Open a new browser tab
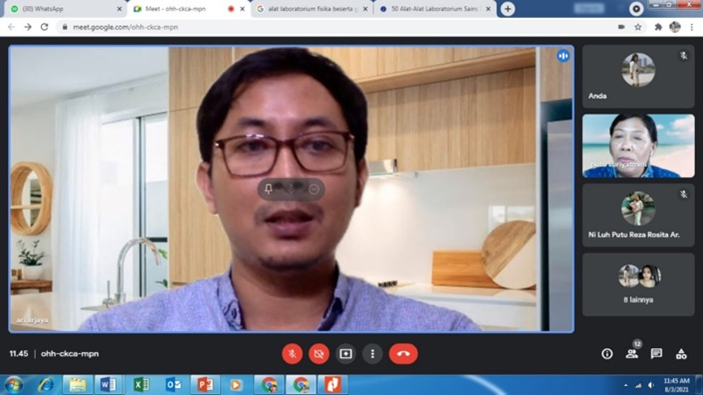This screenshot has width=703, height=395. coord(508,9)
